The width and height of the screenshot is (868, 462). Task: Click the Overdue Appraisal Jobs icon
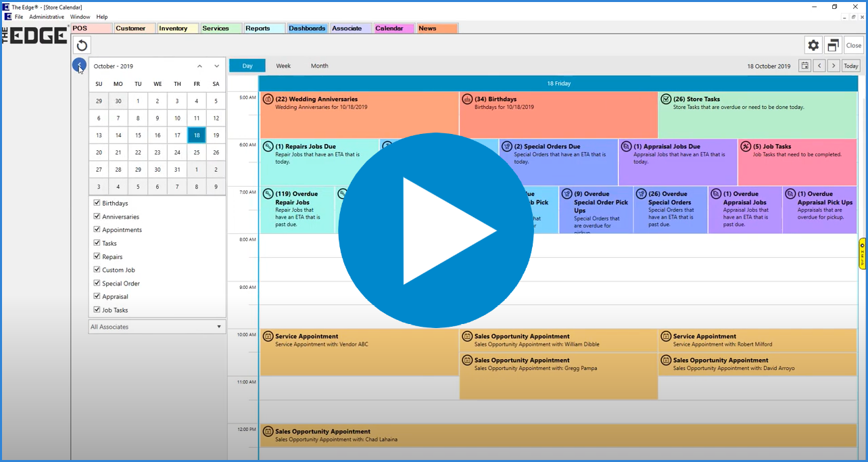click(716, 194)
